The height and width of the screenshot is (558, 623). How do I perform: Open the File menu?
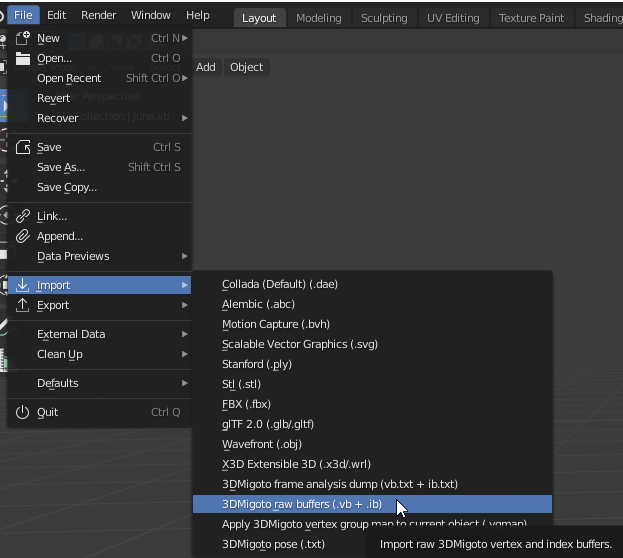coord(23,15)
